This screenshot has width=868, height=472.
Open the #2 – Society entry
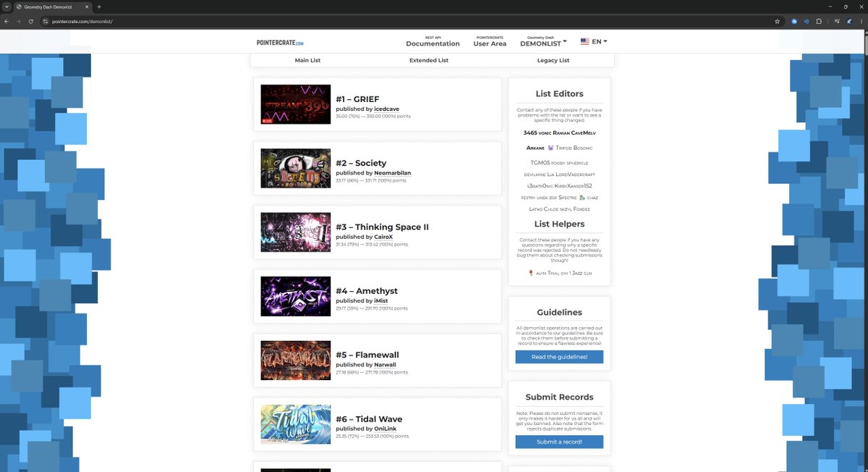(x=361, y=163)
